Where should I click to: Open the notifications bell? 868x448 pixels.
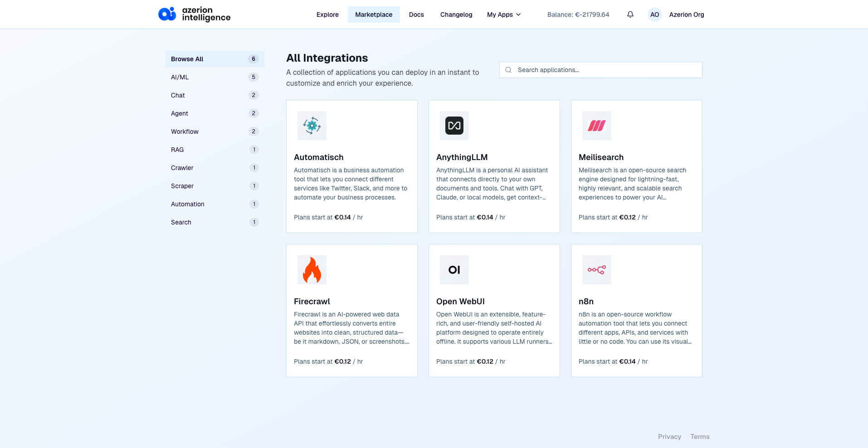click(x=630, y=15)
